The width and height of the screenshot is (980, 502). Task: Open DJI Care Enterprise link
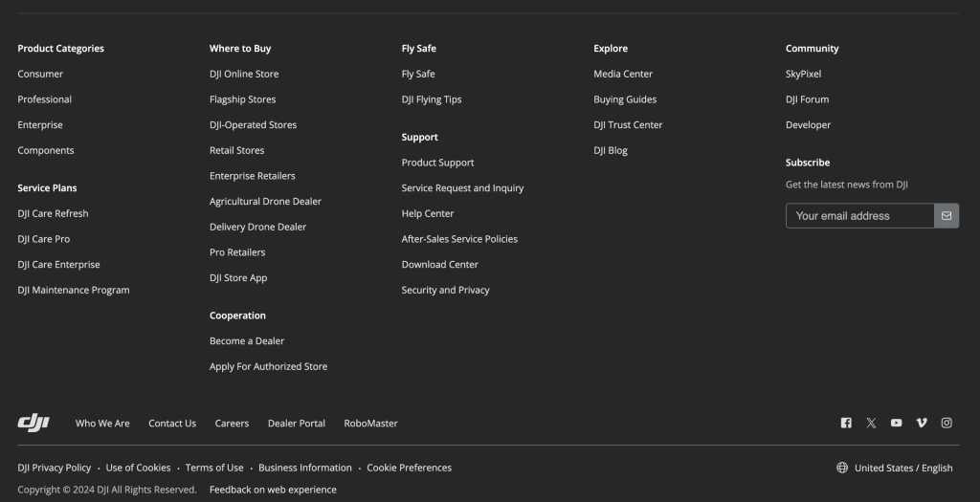coord(58,265)
